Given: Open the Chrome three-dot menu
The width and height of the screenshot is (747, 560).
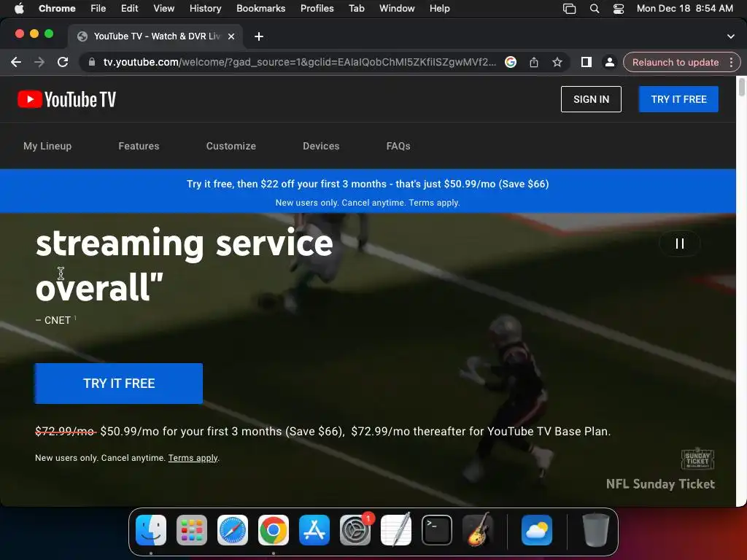Looking at the screenshot, I should click(x=731, y=62).
